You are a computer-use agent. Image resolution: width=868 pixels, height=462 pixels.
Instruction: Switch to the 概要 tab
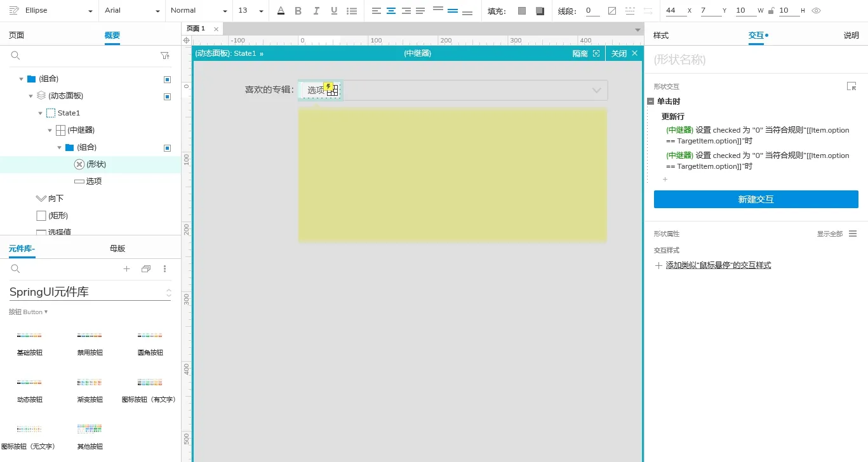coord(112,36)
